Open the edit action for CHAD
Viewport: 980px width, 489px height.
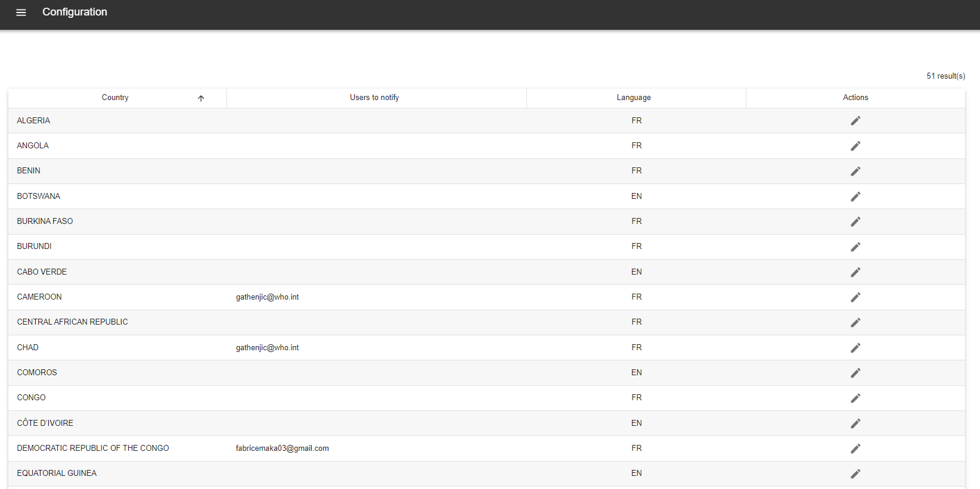pyautogui.click(x=855, y=348)
